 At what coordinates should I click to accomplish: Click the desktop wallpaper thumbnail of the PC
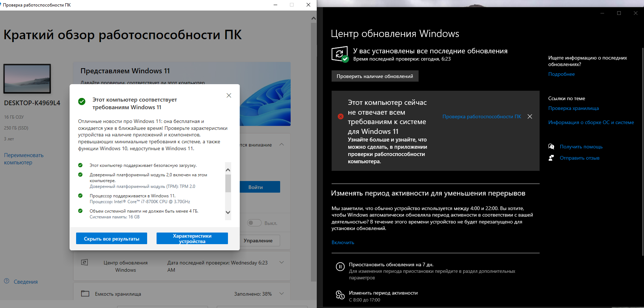[27, 79]
